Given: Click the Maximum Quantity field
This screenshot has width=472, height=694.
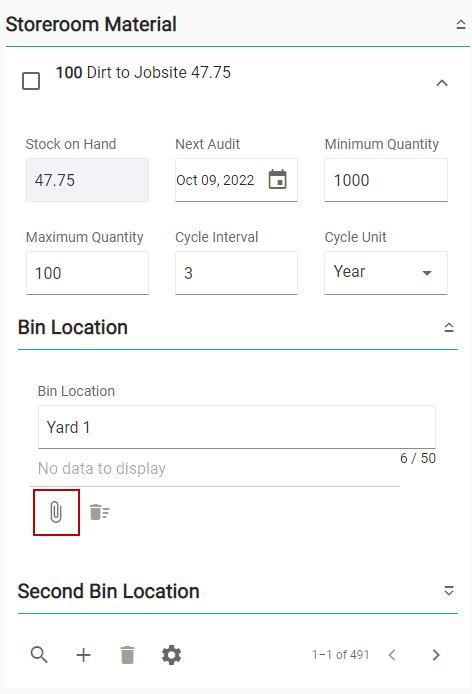Looking at the screenshot, I should click(87, 273).
